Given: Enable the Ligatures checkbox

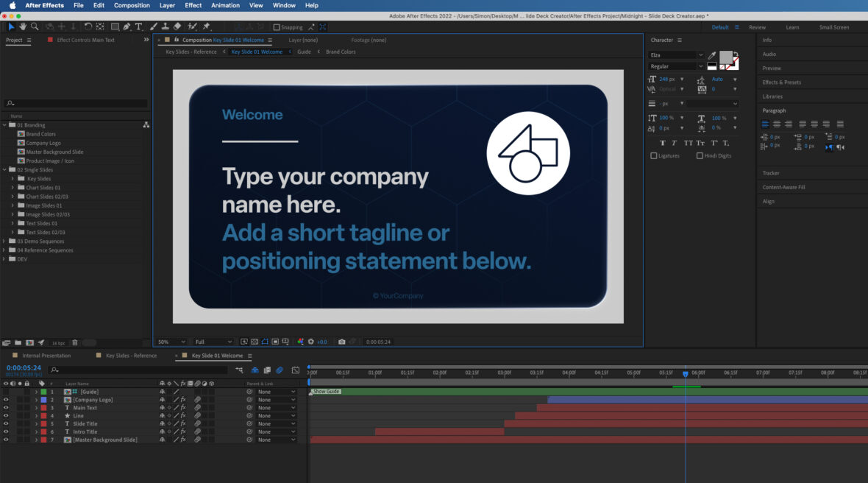Looking at the screenshot, I should pyautogui.click(x=654, y=155).
